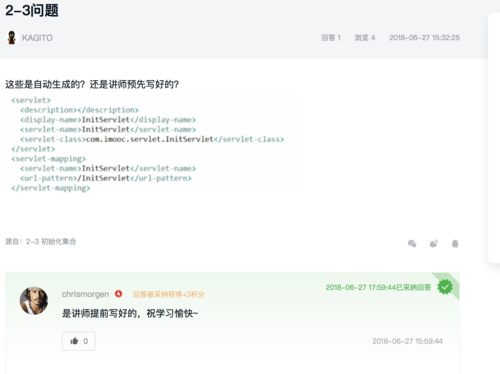Click the 浏览 4 view count
Image resolution: width=500 pixels, height=374 pixels.
[365, 38]
